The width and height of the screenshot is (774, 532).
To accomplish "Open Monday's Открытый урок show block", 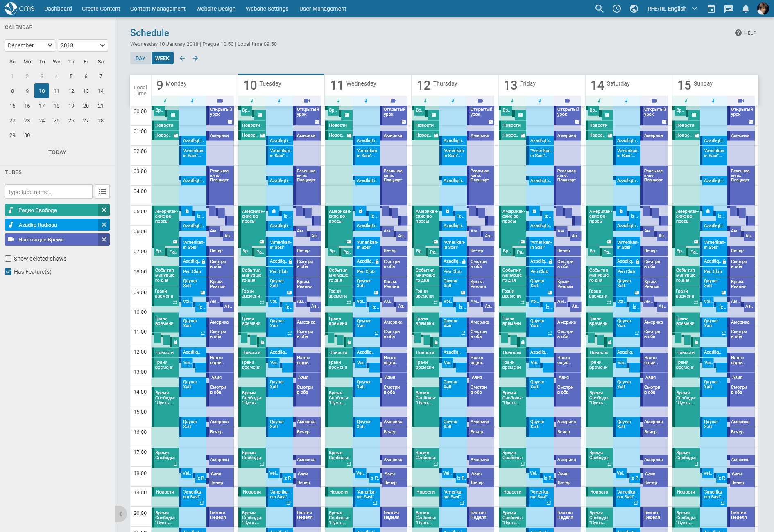I will point(220,115).
